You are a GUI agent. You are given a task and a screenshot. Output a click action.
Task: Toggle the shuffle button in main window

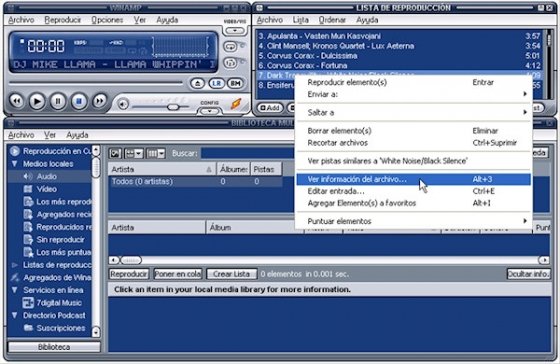click(x=230, y=63)
